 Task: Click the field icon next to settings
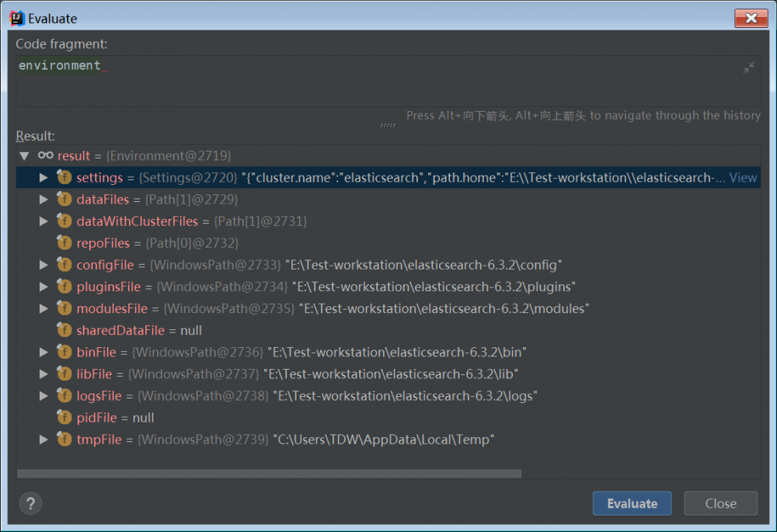point(64,178)
